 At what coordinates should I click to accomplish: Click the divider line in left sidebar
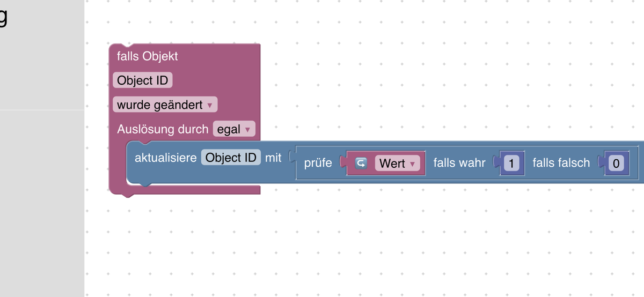click(42, 110)
